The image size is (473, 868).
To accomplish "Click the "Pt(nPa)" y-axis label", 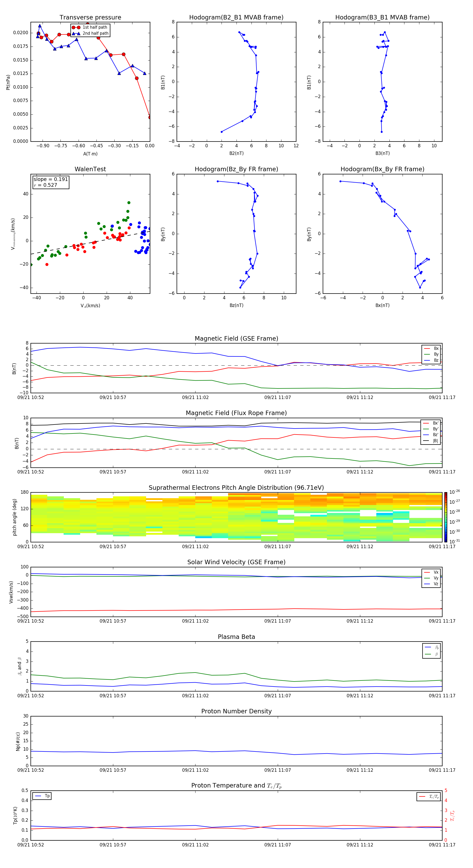I will (8, 82).
